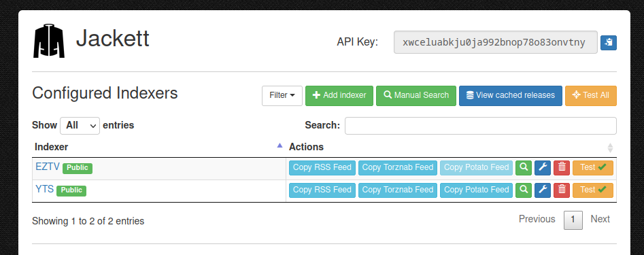Search the EZTV indexer with magnifier icon
The height and width of the screenshot is (255, 644).
pos(523,167)
